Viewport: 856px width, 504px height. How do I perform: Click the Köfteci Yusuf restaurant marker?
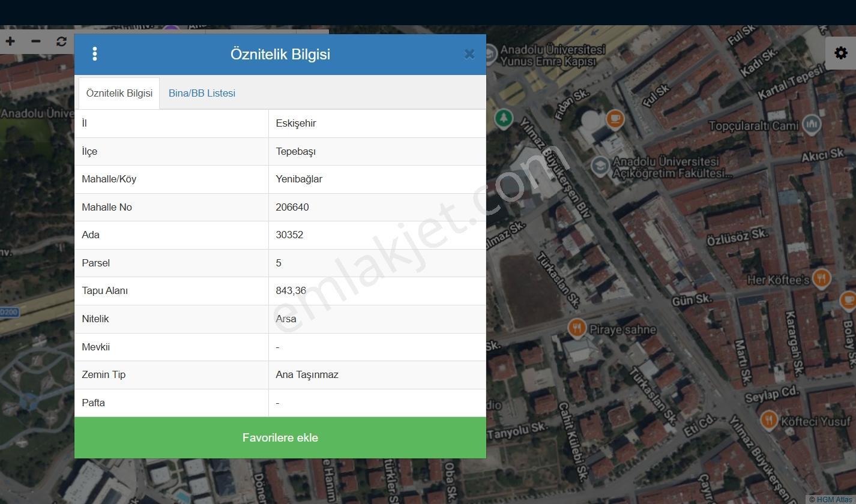769,420
